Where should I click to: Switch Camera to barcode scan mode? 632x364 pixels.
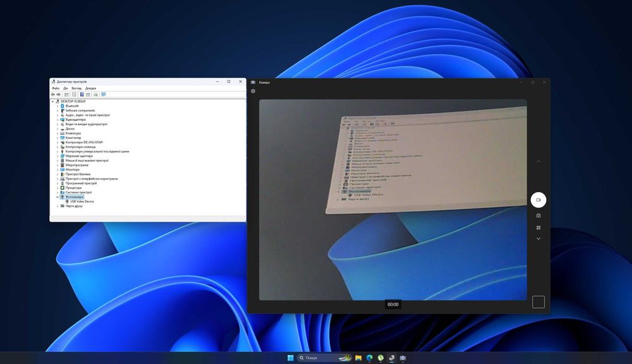(x=538, y=227)
